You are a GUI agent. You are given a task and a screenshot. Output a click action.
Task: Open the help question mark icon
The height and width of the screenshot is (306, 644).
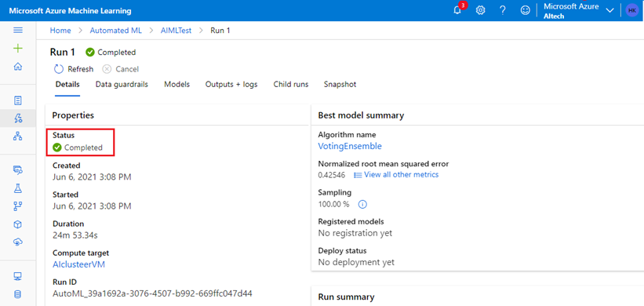tap(502, 10)
